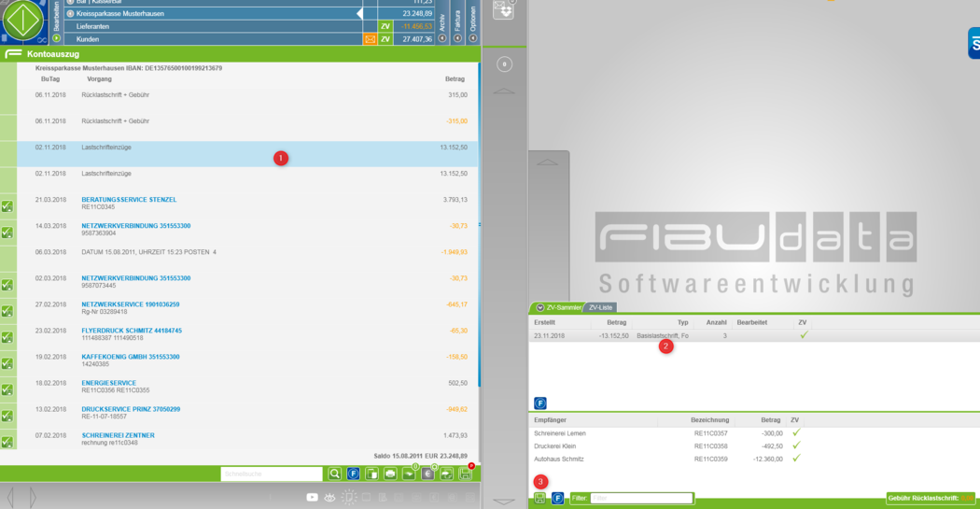
Task: Click the eye icon in bottom grey bar
Action: click(329, 498)
